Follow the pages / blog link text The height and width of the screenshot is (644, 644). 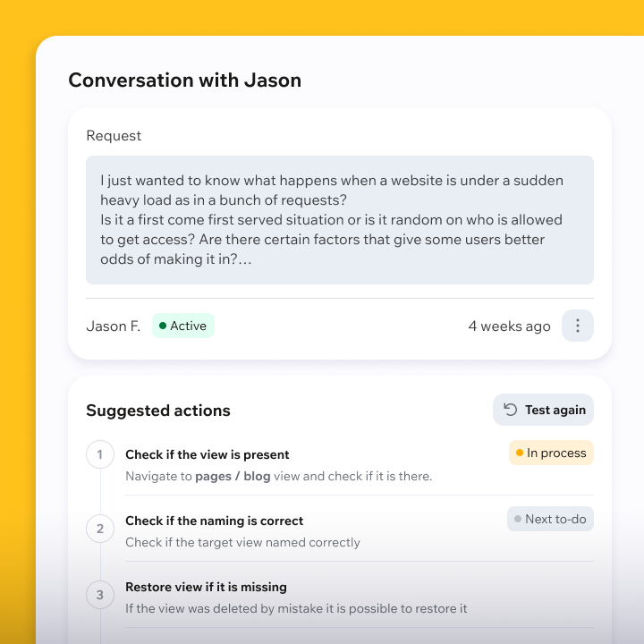coord(233,476)
